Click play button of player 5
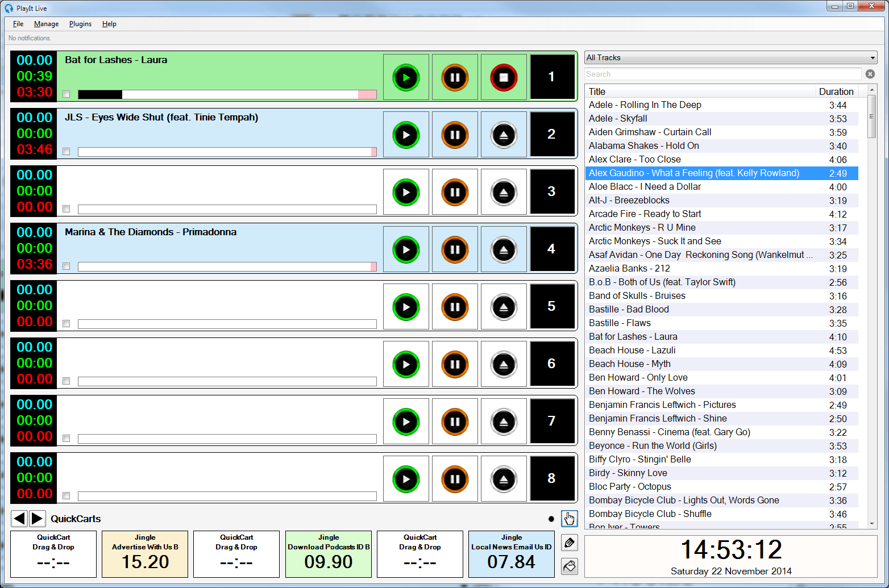The width and height of the screenshot is (889, 588). coord(406,307)
